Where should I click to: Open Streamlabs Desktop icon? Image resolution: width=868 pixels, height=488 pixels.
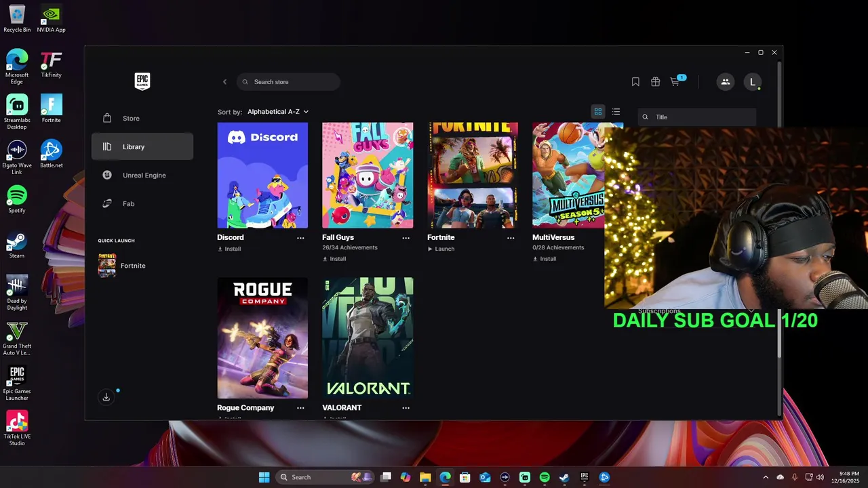[x=17, y=112]
